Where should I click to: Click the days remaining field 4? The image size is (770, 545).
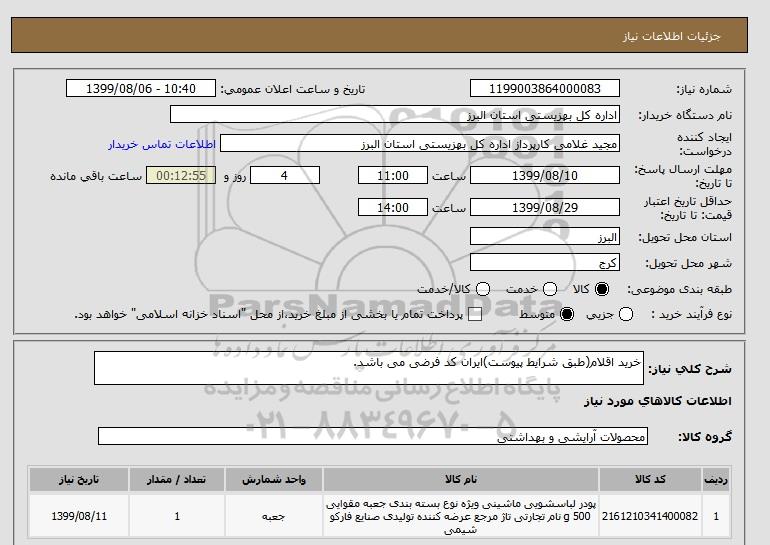285,175
